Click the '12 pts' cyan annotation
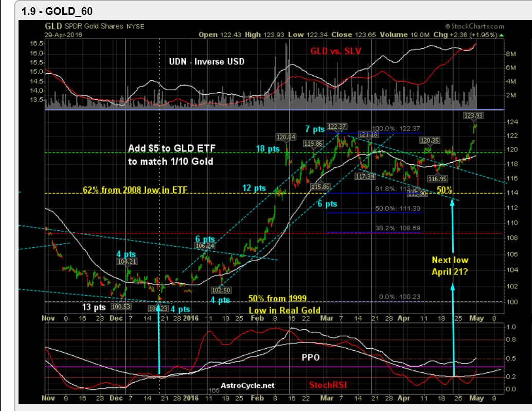Screen dimensions: 532x411 pos(254,188)
